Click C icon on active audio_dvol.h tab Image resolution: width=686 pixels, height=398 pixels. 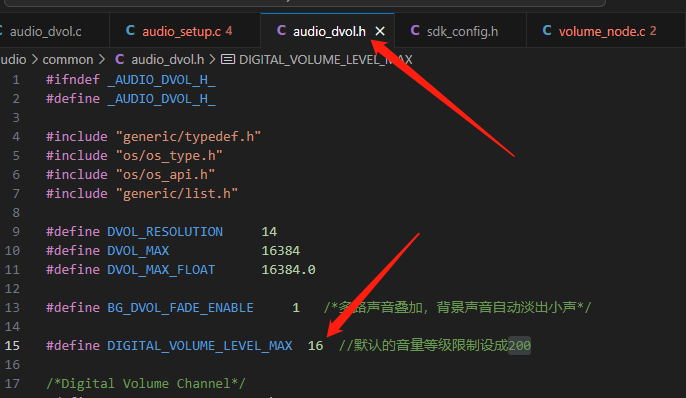[281, 31]
